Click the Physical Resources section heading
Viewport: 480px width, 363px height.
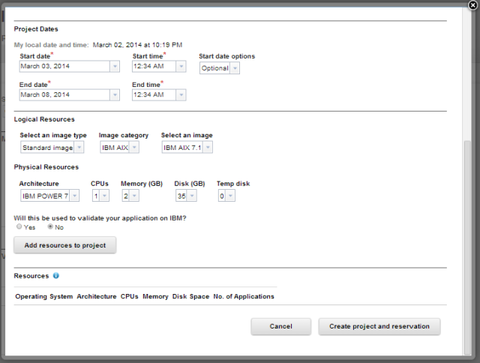pos(46,167)
